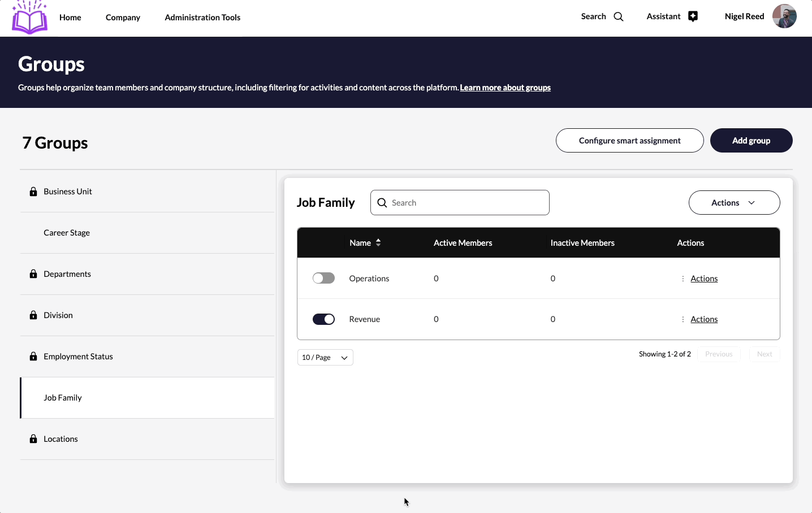
Task: Open the Assistant sparkle icon
Action: 693,17
